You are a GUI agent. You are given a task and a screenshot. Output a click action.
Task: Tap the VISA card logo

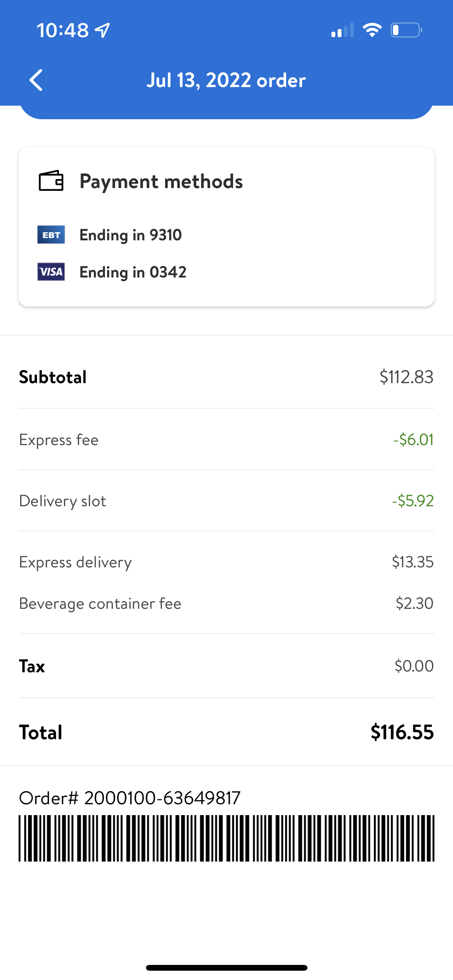coord(51,272)
